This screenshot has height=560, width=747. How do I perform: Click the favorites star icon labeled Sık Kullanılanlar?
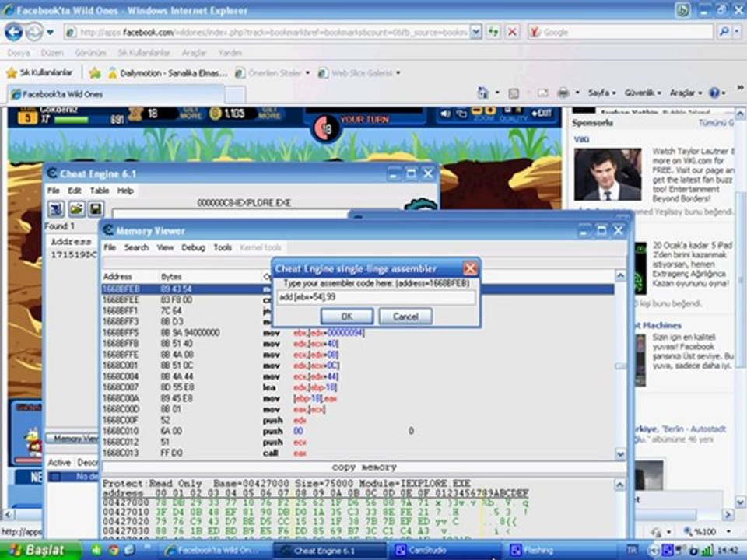pos(12,72)
